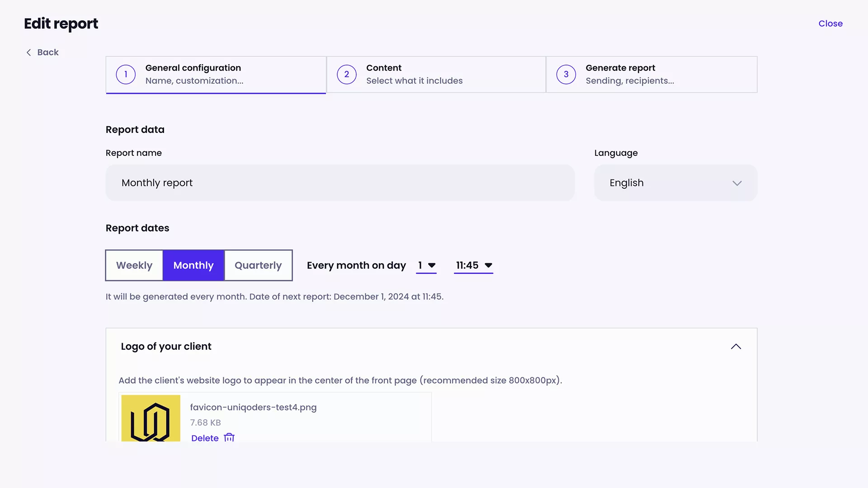This screenshot has width=868, height=488.
Task: Select the Weekly frequency option
Action: click(134, 265)
